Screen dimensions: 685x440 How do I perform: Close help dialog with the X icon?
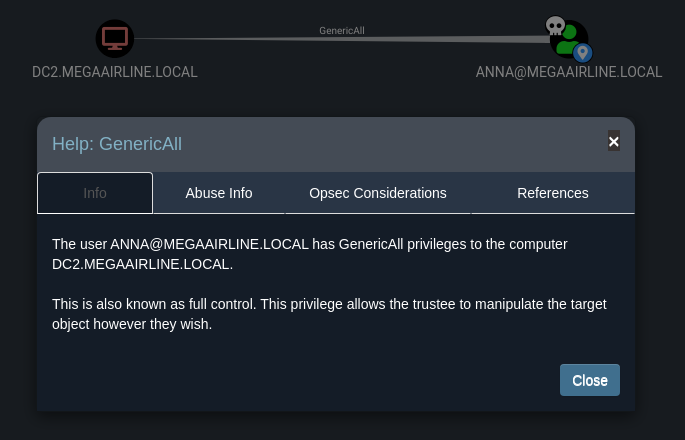(x=614, y=142)
